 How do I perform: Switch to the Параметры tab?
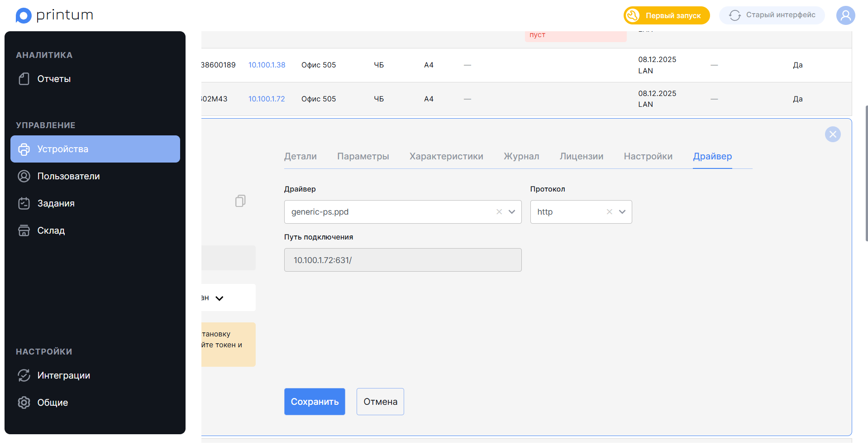coord(363,156)
